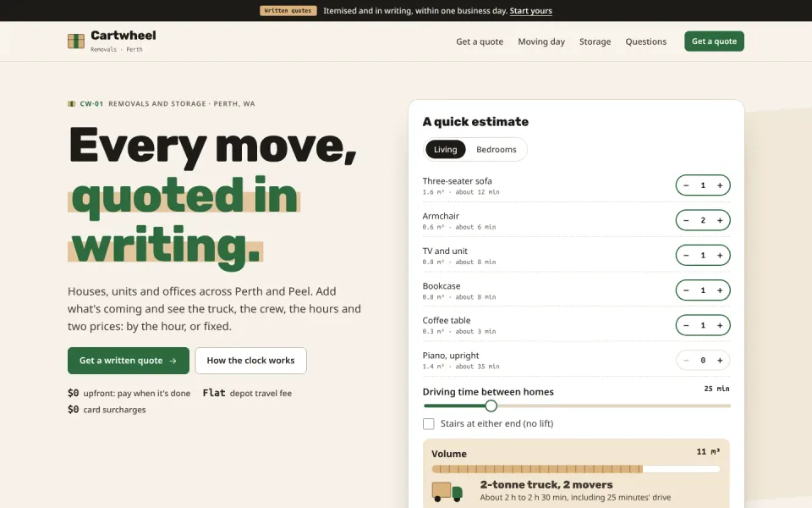The height and width of the screenshot is (508, 812).
Task: Open the Questions nav item
Action: pyautogui.click(x=645, y=41)
